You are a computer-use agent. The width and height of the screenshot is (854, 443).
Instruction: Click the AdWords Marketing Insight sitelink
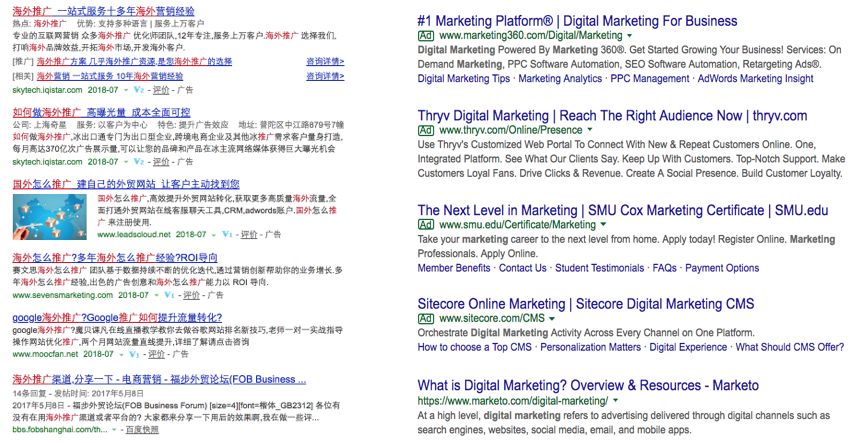pos(755,78)
